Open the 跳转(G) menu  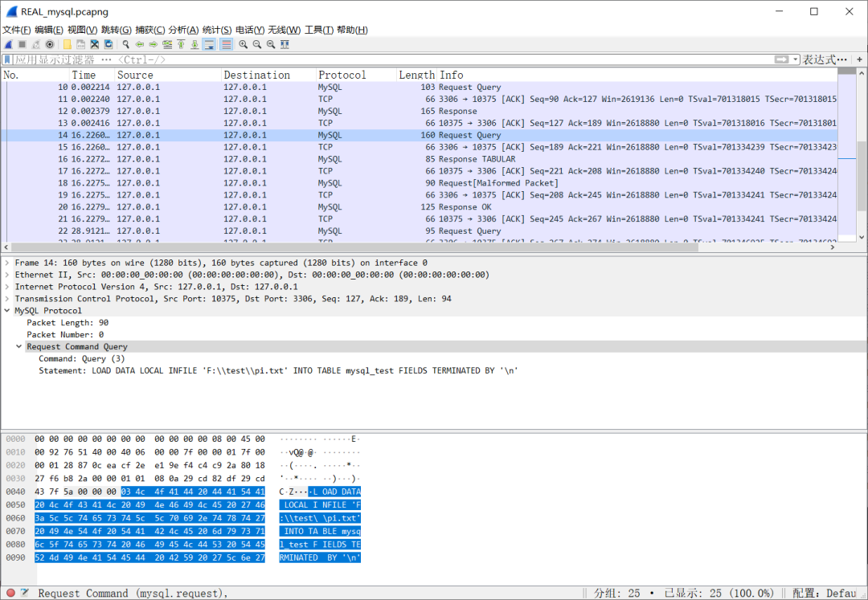tap(117, 30)
